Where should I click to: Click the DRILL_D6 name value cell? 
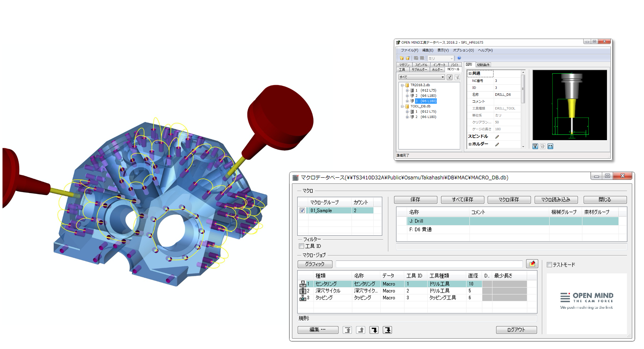pos(507,94)
